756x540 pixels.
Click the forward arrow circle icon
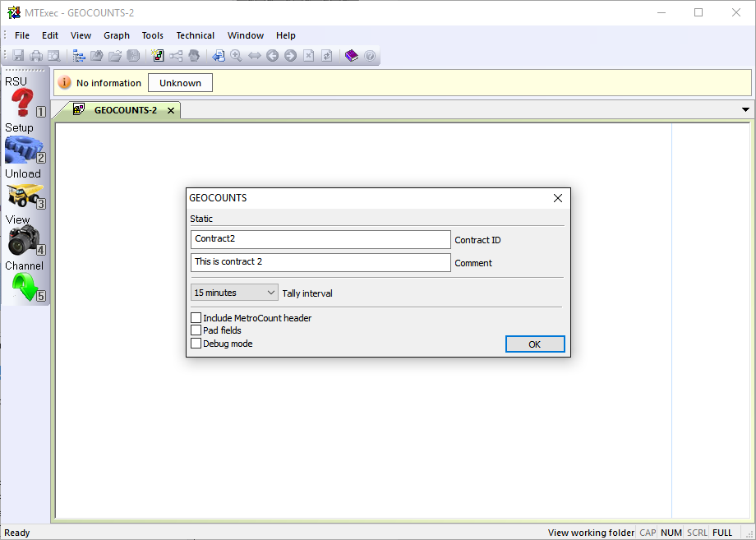(290, 56)
